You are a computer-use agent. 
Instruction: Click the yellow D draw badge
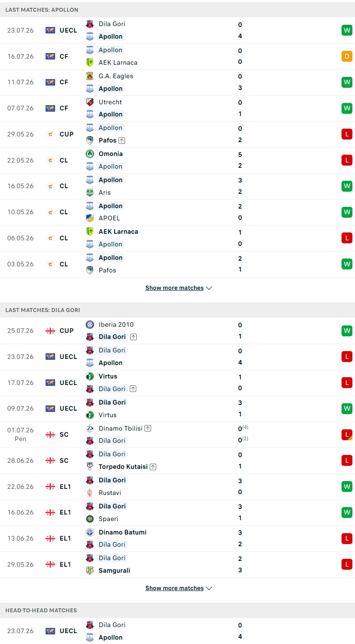pyautogui.click(x=347, y=56)
